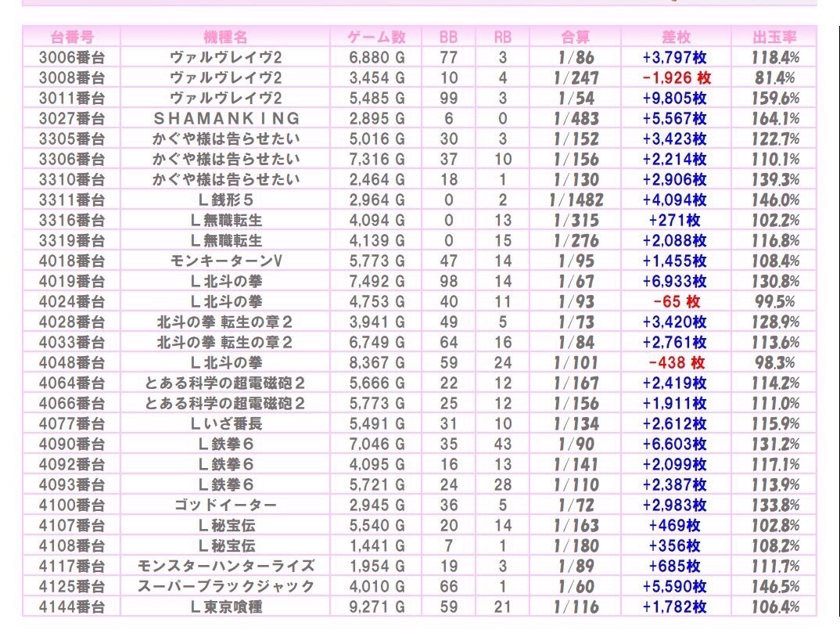Sort by the 機種名 column header
This screenshot has width=840, height=637.
225,37
